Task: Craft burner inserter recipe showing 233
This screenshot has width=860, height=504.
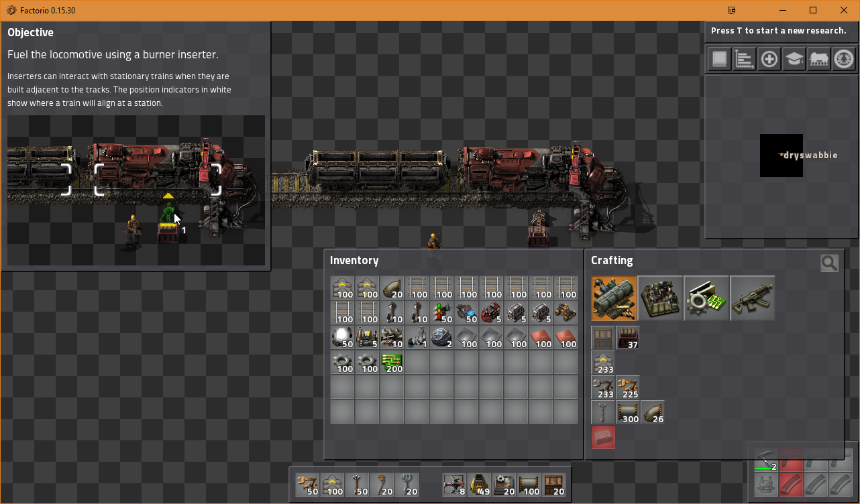Action: (x=603, y=387)
